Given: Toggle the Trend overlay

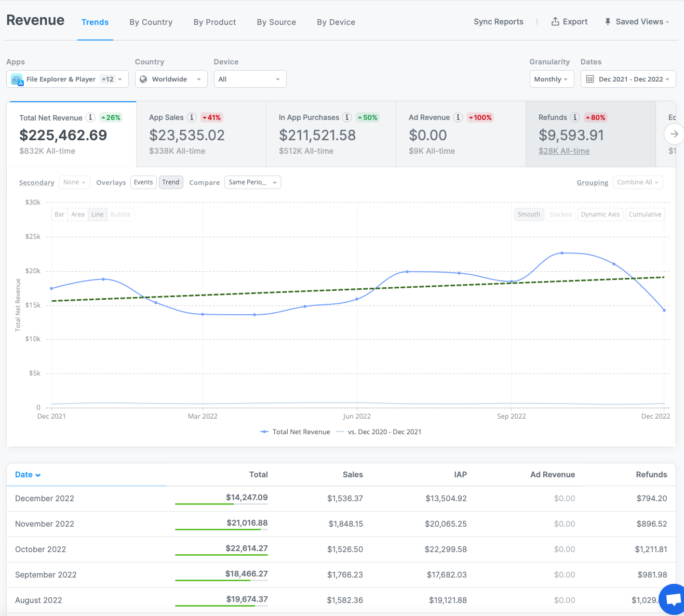Looking at the screenshot, I should pyautogui.click(x=170, y=182).
